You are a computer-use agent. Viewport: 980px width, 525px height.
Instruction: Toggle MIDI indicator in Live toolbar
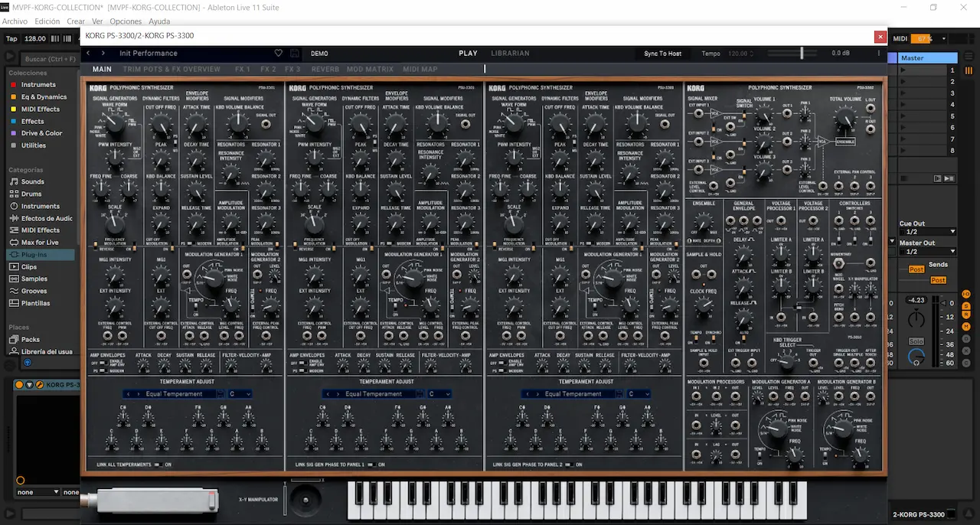click(x=900, y=39)
